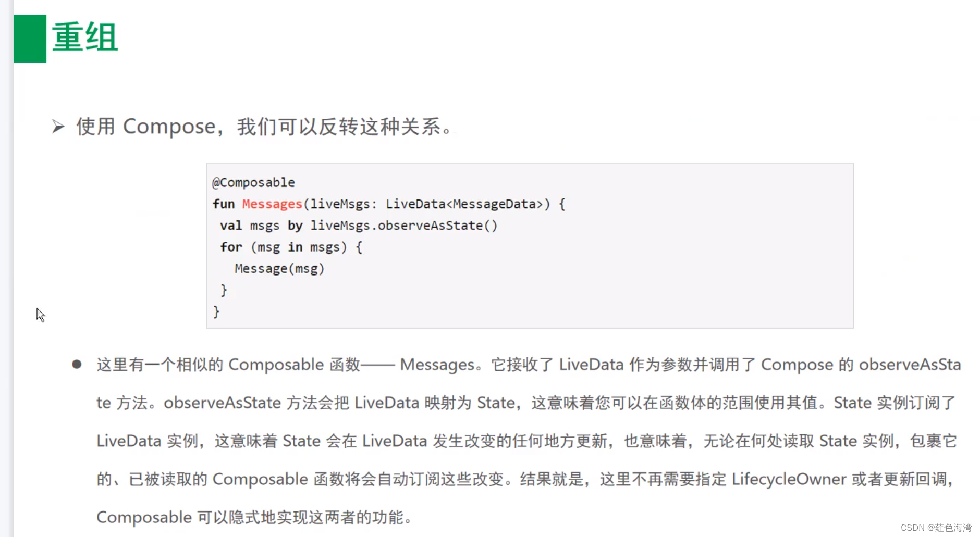The width and height of the screenshot is (980, 537).
Task: Click the fun keyword in code
Action: coord(224,204)
